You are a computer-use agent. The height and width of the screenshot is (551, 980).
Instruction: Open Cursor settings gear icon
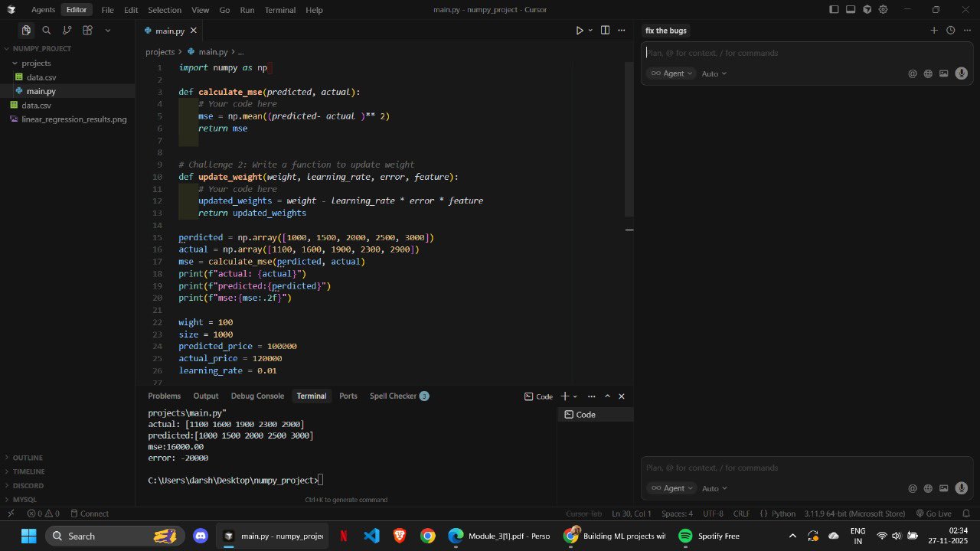884,10
